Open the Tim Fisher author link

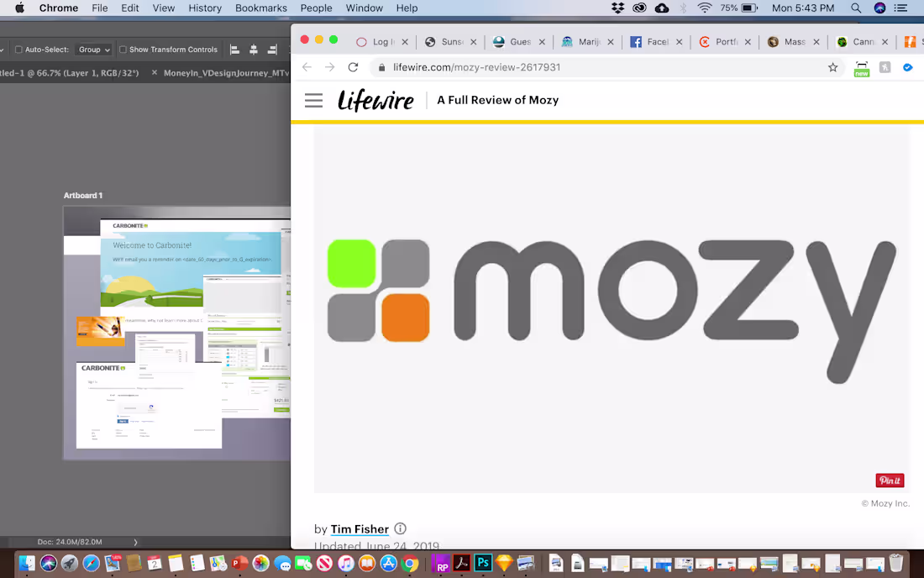click(360, 529)
